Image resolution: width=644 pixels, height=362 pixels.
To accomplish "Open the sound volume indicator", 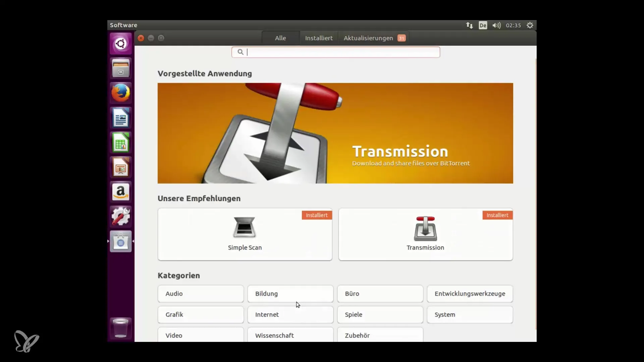I will (496, 25).
